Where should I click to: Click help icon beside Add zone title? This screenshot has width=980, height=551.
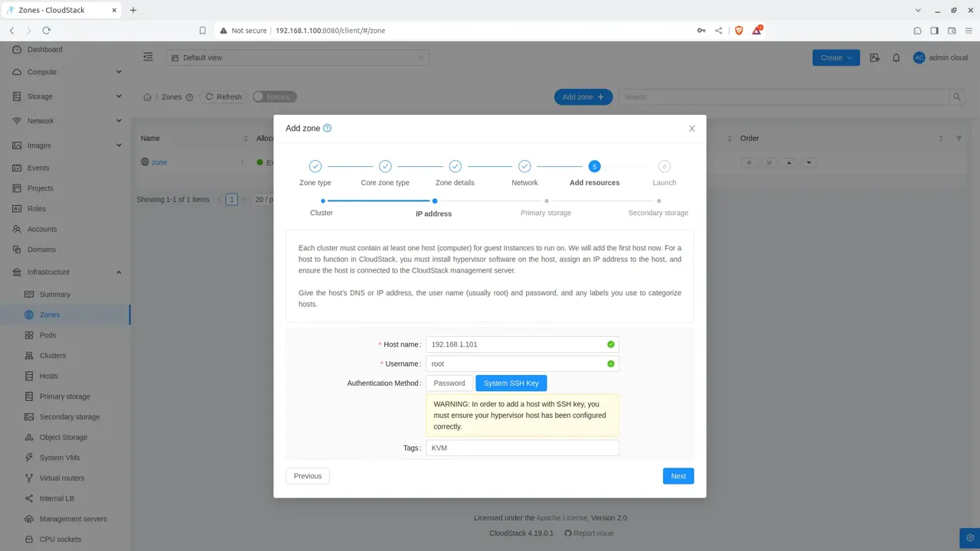click(327, 128)
